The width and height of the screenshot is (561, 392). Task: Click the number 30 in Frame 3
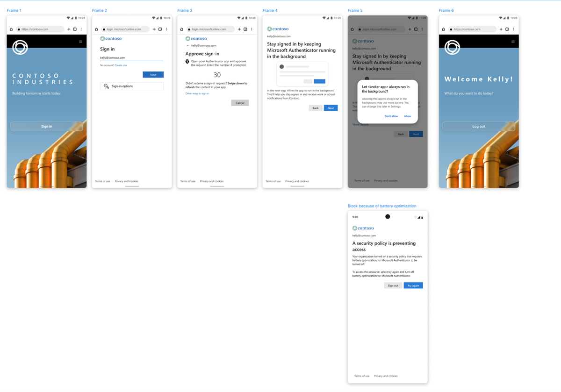pos(217,75)
